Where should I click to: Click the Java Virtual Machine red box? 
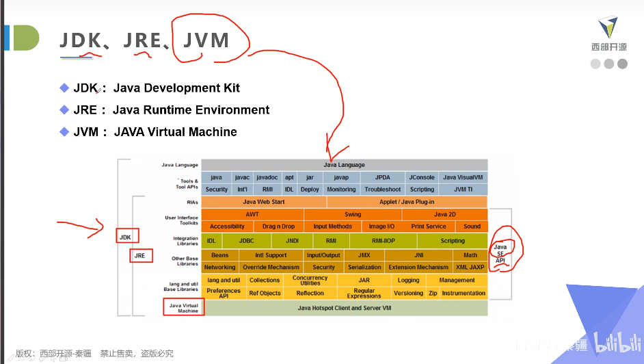pyautogui.click(x=184, y=307)
